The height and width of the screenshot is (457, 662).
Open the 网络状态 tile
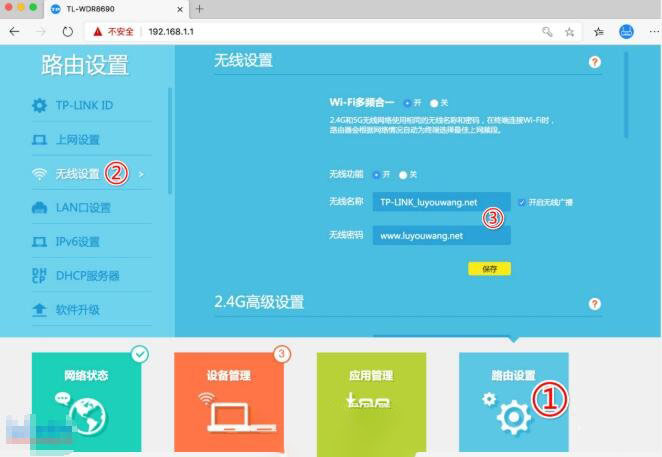[87, 402]
